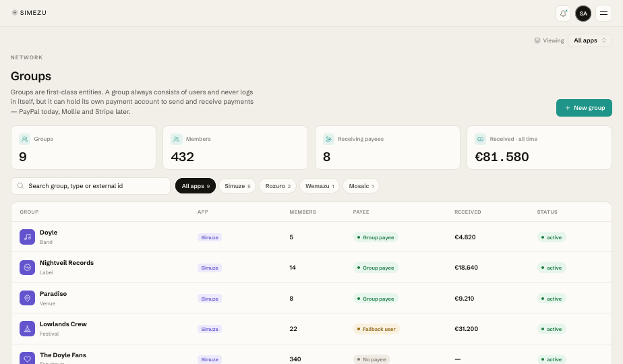Click the Payee column header
This screenshot has width=623, height=364.
coord(361,212)
